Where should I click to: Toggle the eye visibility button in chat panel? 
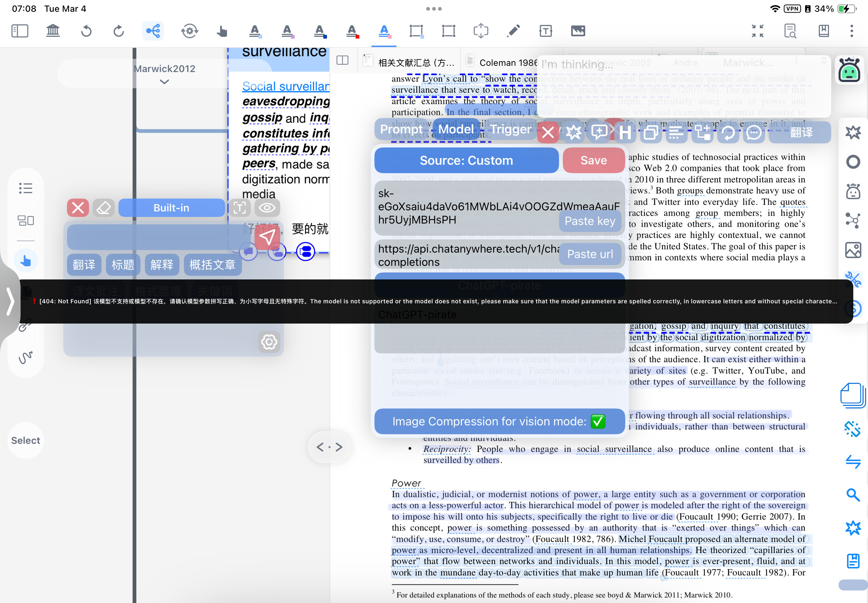coord(267,208)
